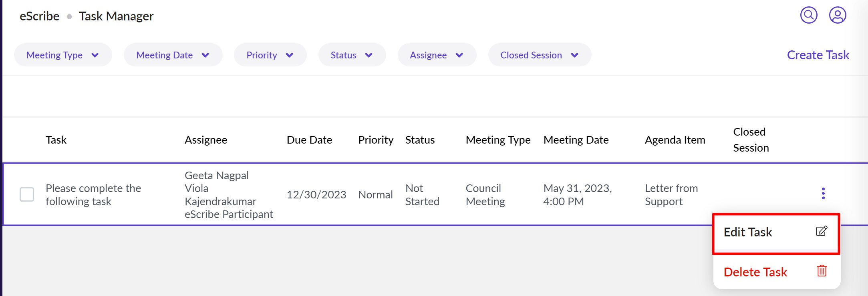Open the Closed Session filter dropdown
Screen dimensions: 868x296
539,55
